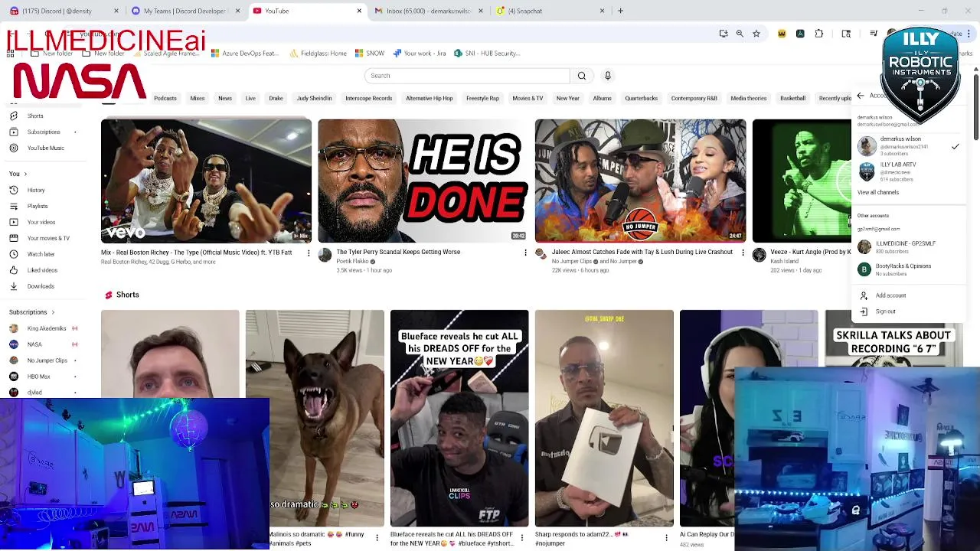This screenshot has width=980, height=551.
Task: Switch to the Discord browser tab
Action: 61,11
